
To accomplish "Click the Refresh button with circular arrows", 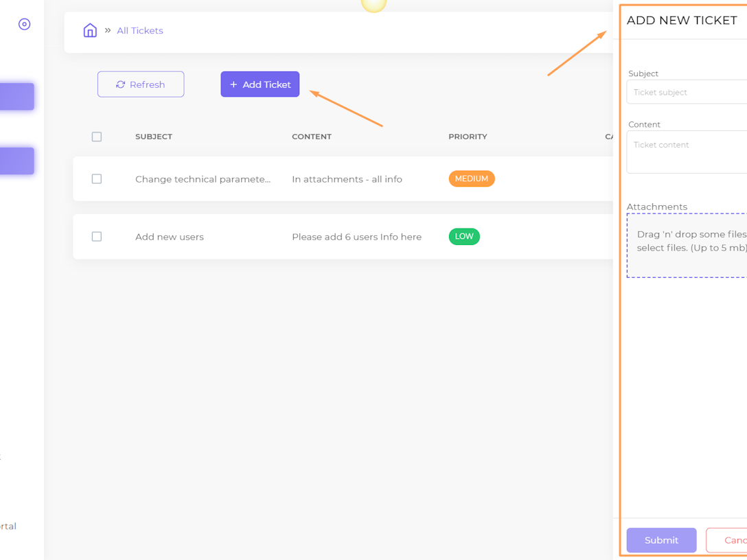I will (141, 84).
